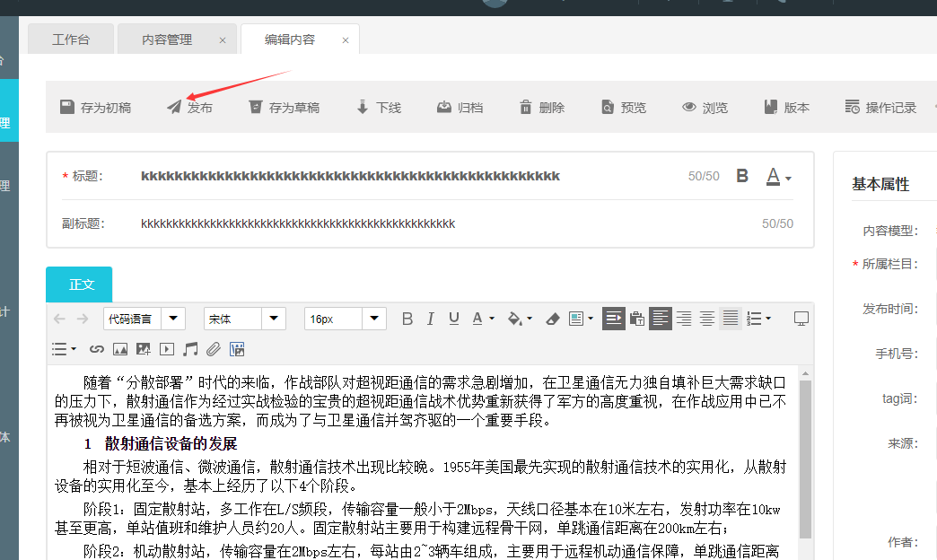The height and width of the screenshot is (560, 937).
Task: Align text left in the editor
Action: click(661, 319)
